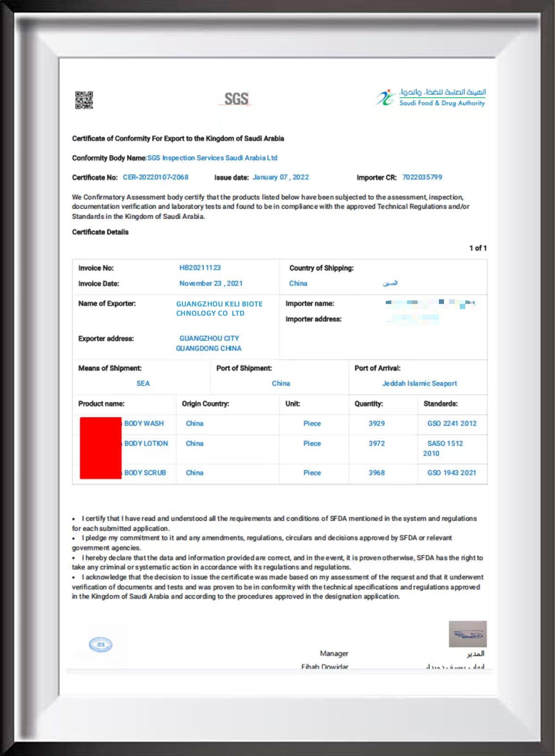Screen dimensions: 555x756
Task: Click the SGS logo in header
Action: [236, 99]
